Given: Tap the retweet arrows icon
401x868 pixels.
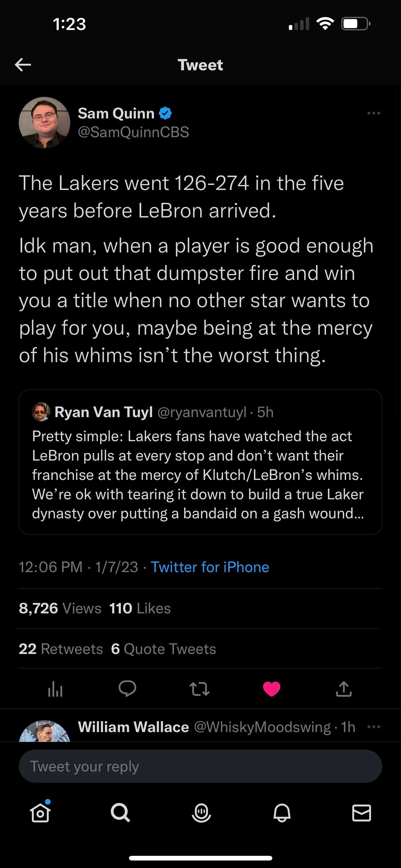Looking at the screenshot, I should (199, 689).
